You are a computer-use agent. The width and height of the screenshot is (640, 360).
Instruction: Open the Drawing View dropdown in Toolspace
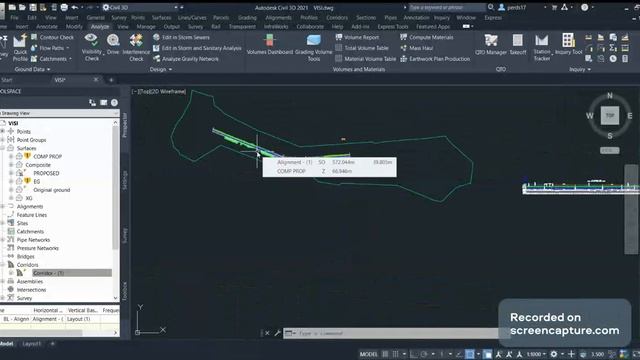59,113
